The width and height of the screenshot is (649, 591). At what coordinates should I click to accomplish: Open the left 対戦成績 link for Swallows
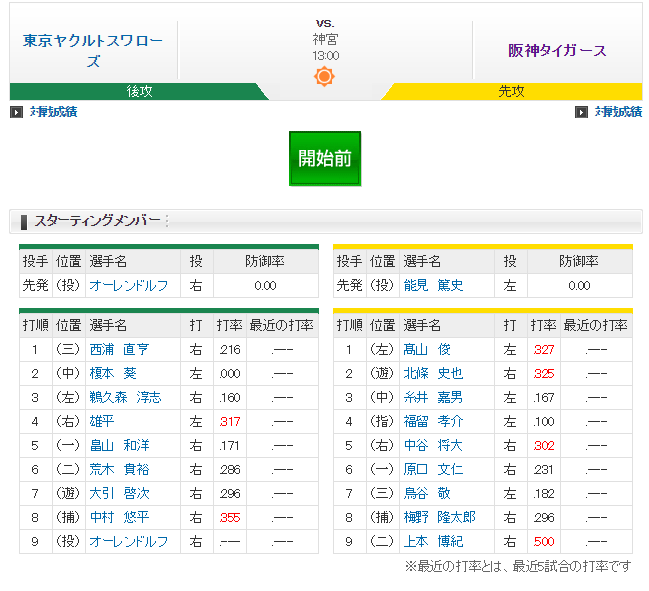tap(53, 112)
